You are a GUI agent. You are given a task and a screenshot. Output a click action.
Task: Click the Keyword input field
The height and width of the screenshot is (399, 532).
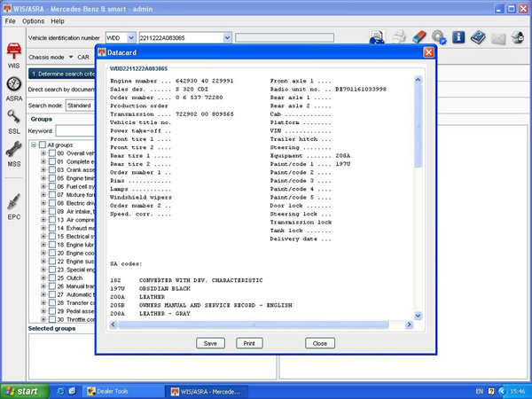point(75,131)
